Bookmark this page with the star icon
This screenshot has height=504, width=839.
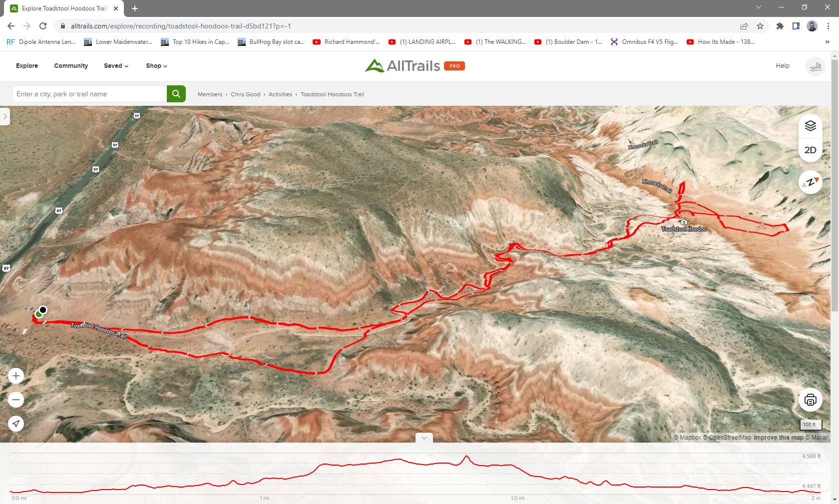[x=760, y=26]
